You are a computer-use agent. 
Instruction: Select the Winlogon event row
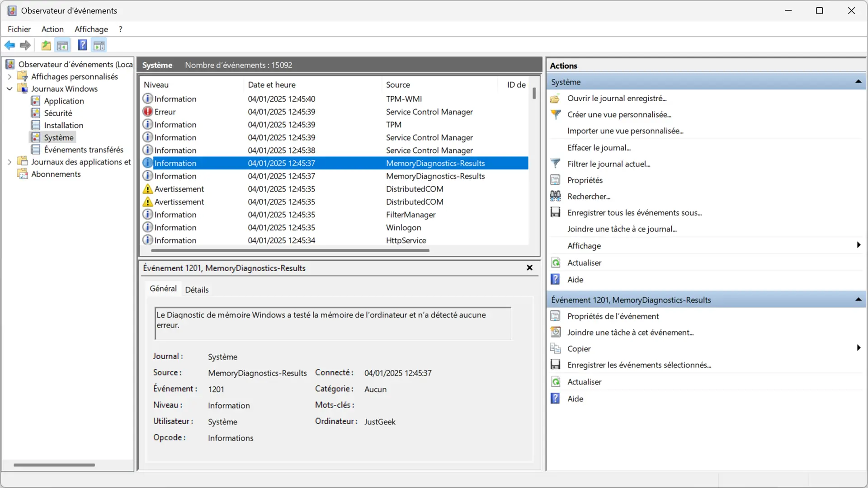[x=335, y=227]
